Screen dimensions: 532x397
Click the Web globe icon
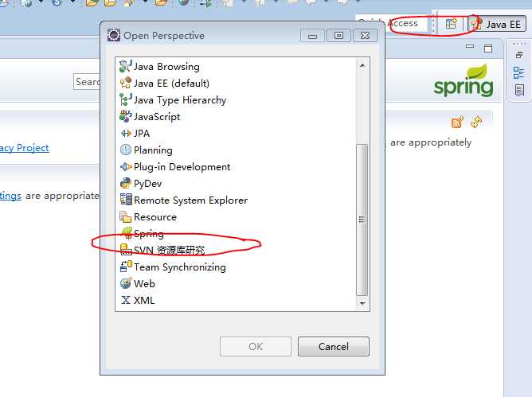tap(126, 282)
